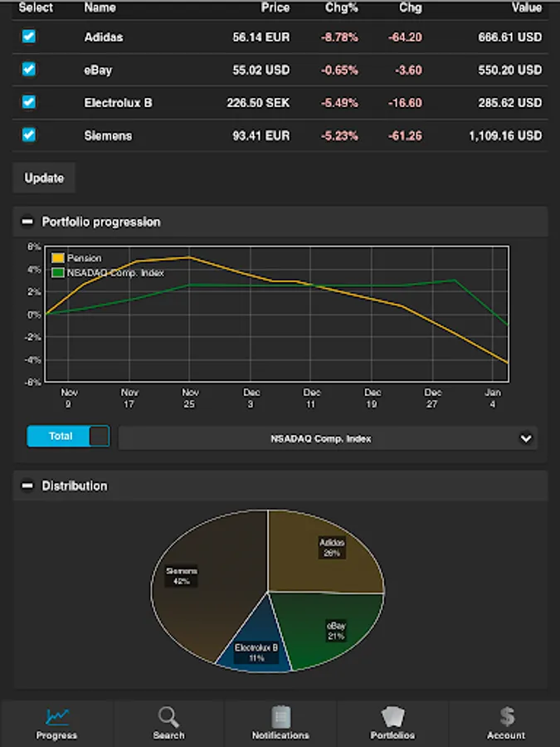Sort by the Chg column header
Image resolution: width=560 pixels, height=747 pixels.
tap(411, 7)
